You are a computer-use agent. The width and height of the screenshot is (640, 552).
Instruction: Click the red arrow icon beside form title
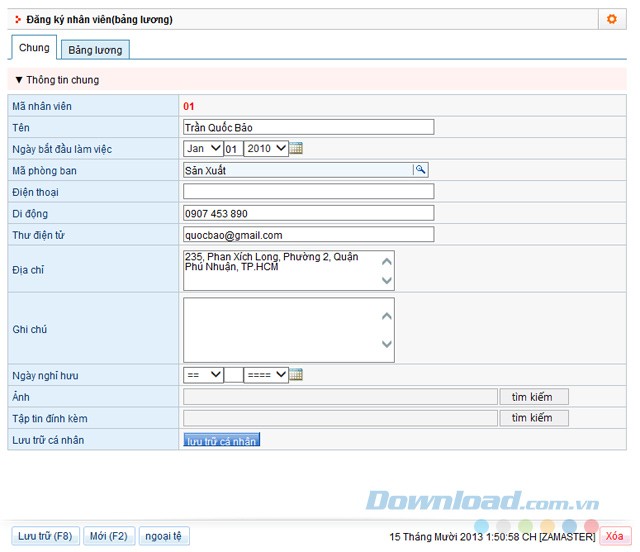tap(18, 19)
